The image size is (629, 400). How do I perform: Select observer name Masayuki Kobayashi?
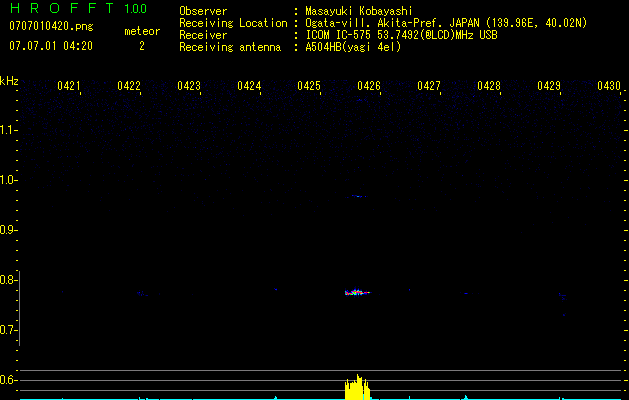click(359, 11)
